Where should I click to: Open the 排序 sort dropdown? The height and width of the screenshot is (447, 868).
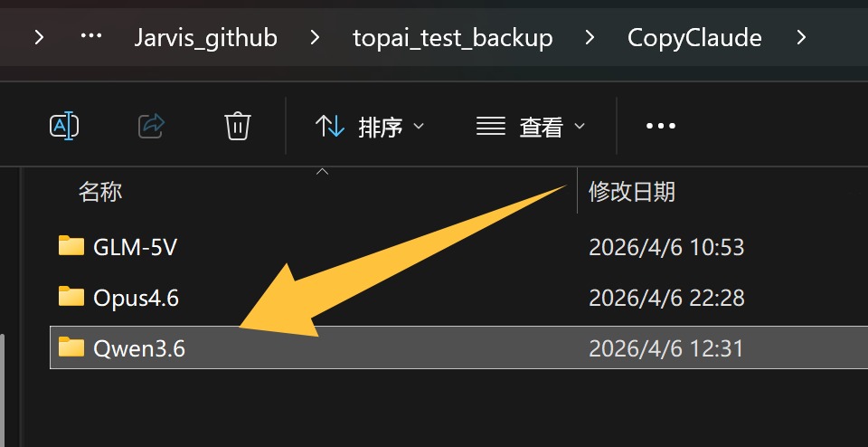coord(369,127)
